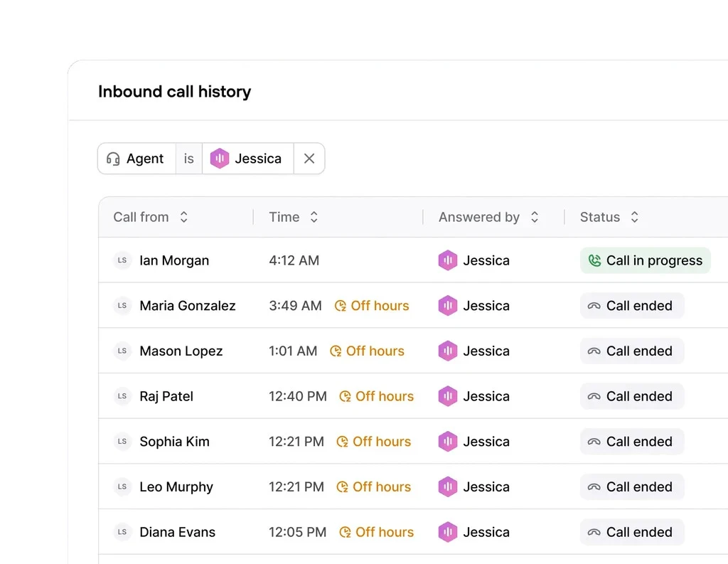Change the Jessica filter value
728x564 pixels.
coord(248,159)
